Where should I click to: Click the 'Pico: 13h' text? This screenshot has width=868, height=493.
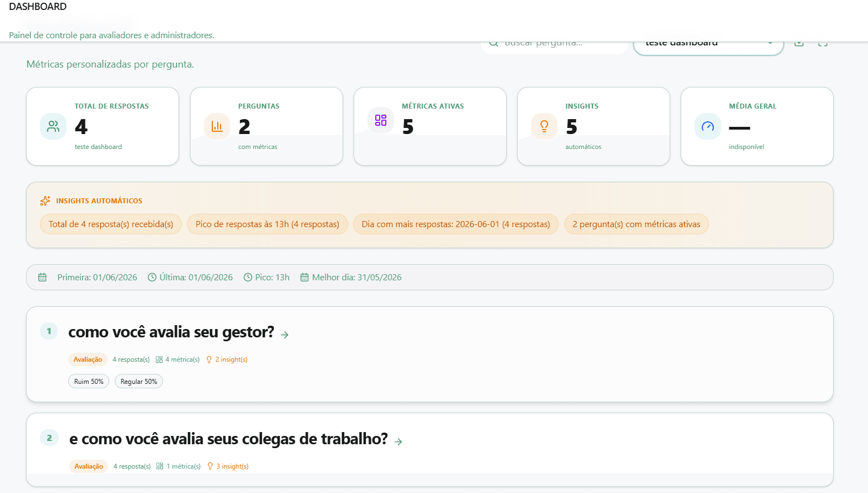(272, 277)
